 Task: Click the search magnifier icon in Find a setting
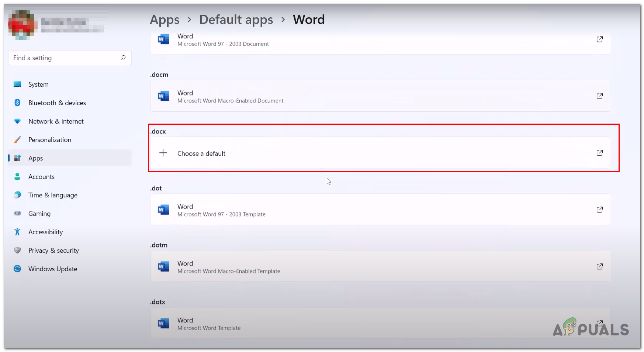(123, 58)
